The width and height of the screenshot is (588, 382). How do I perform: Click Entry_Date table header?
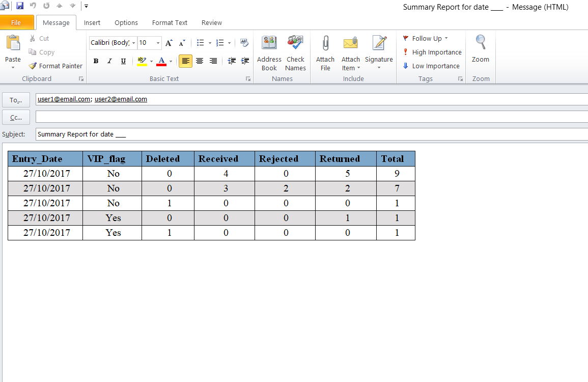pyautogui.click(x=45, y=159)
